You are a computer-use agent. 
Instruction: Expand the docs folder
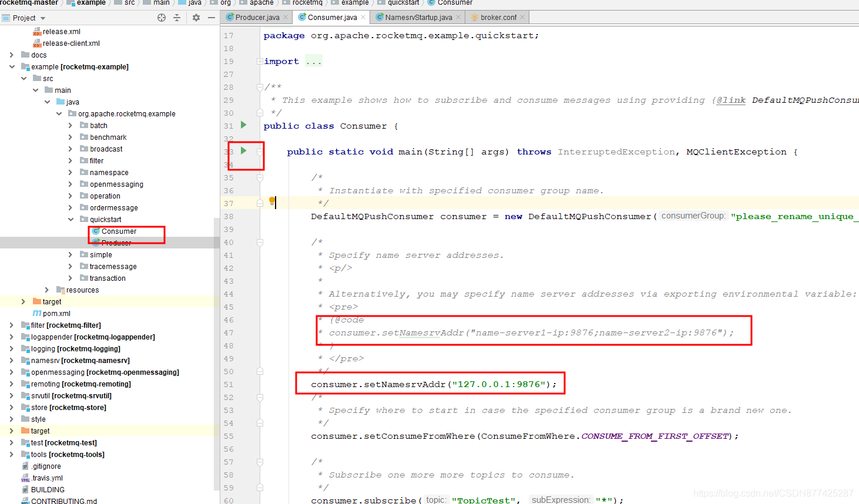tap(12, 55)
